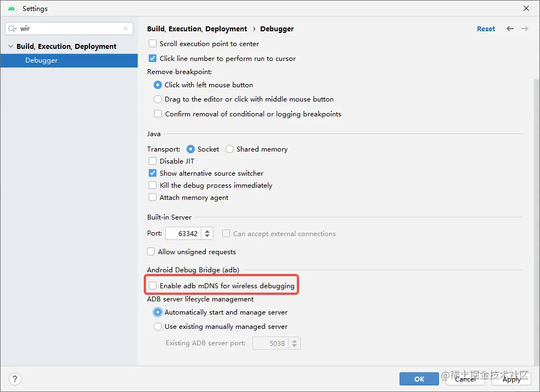Click the Cancel button
The width and height of the screenshot is (540, 392).
pos(465,379)
